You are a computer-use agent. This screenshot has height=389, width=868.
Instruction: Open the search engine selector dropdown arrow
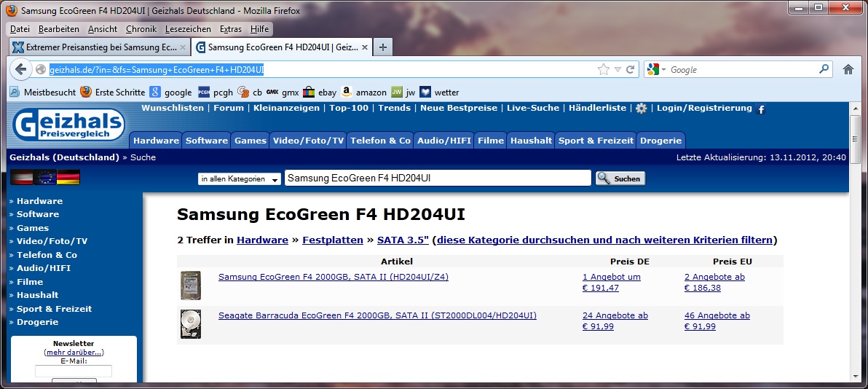[x=663, y=70]
